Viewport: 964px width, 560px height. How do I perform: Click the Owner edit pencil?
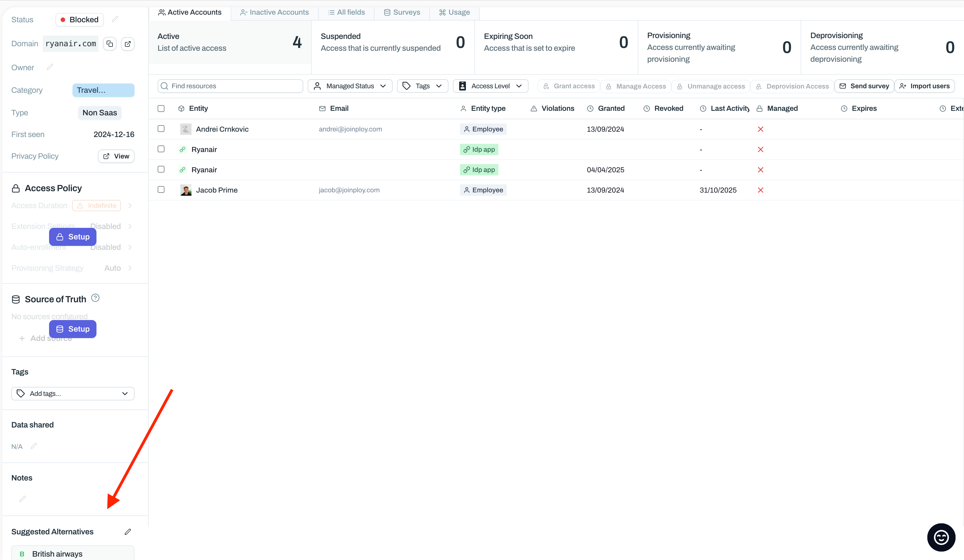50,67
